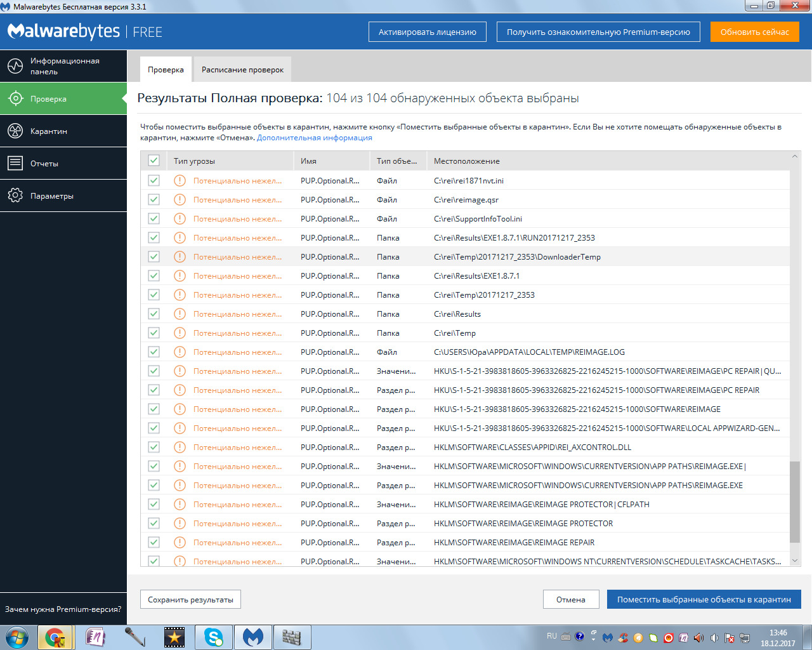Select the Проверка tab
This screenshot has width=812, height=650.
(166, 70)
